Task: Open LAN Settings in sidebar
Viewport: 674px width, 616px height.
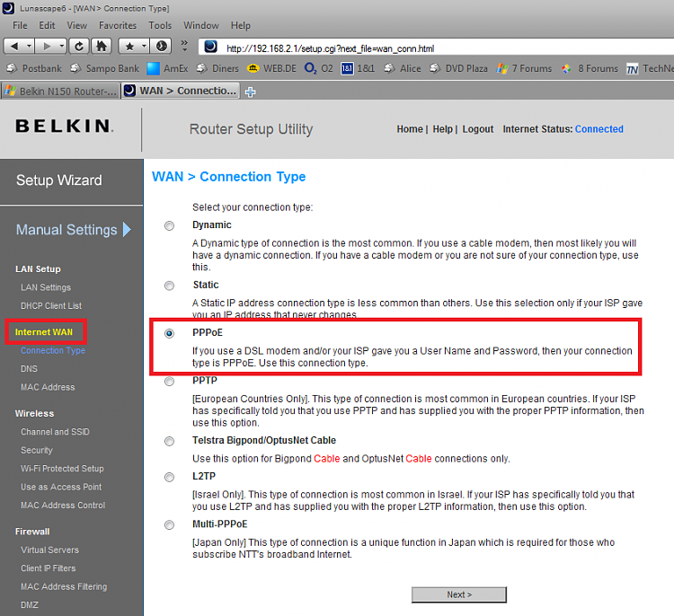Action: [x=46, y=287]
